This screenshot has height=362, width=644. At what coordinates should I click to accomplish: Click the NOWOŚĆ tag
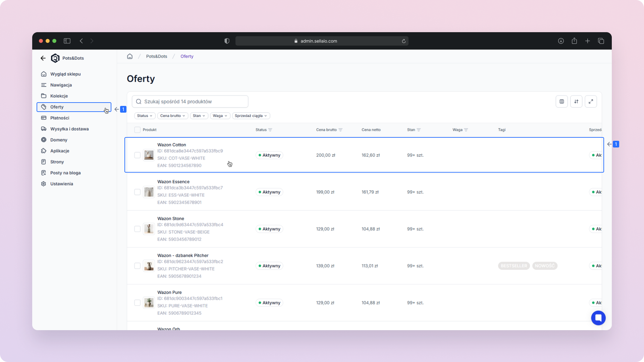[545, 266]
